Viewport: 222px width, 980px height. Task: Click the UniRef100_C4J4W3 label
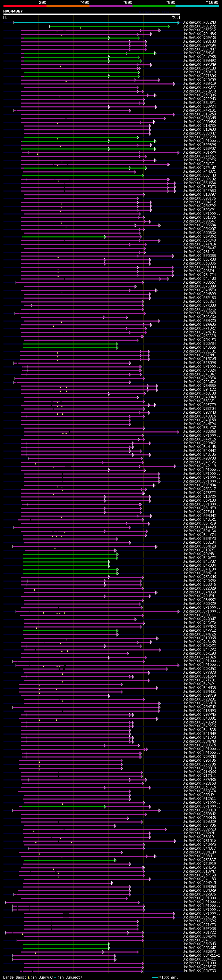(x=199, y=279)
